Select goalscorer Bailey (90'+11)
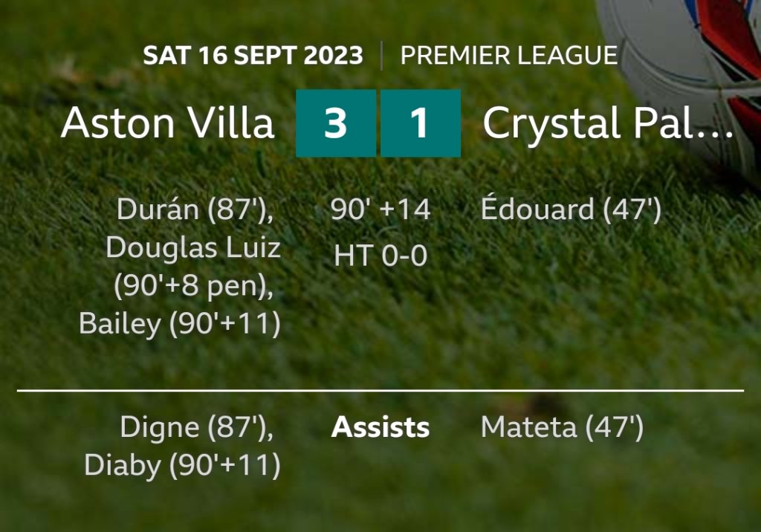 tap(180, 325)
